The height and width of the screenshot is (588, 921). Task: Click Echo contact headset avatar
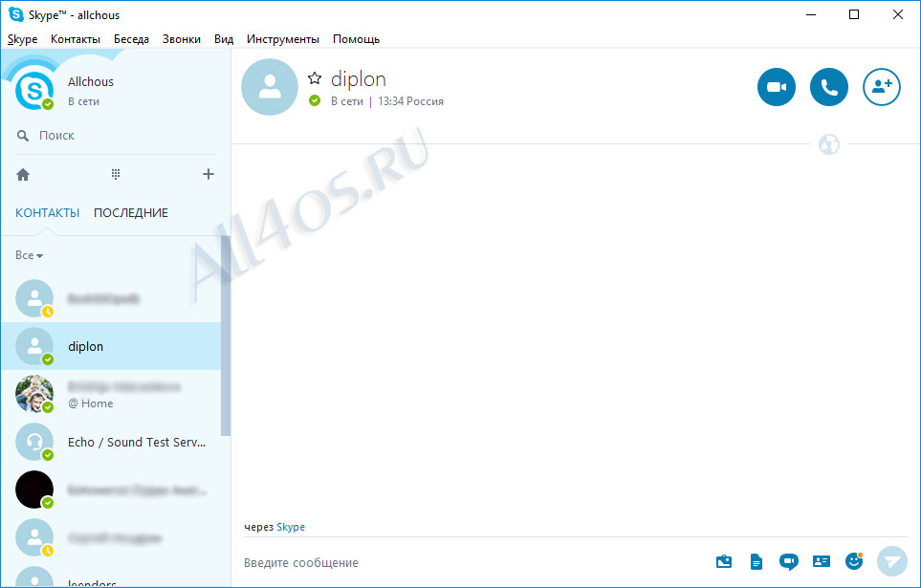[x=34, y=442]
